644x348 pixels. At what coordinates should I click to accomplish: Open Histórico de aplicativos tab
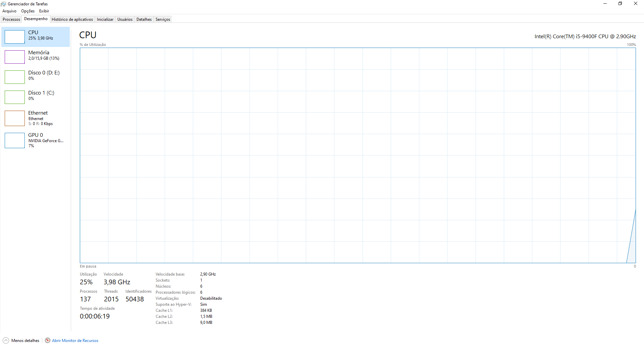(x=72, y=19)
